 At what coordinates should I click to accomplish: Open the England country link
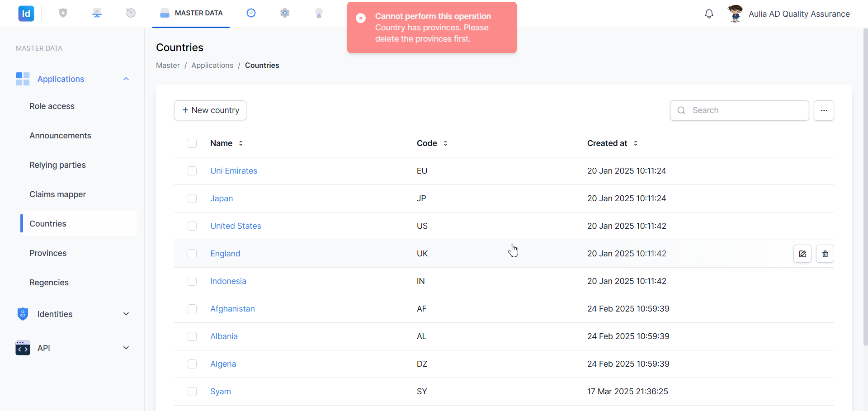[x=225, y=254]
